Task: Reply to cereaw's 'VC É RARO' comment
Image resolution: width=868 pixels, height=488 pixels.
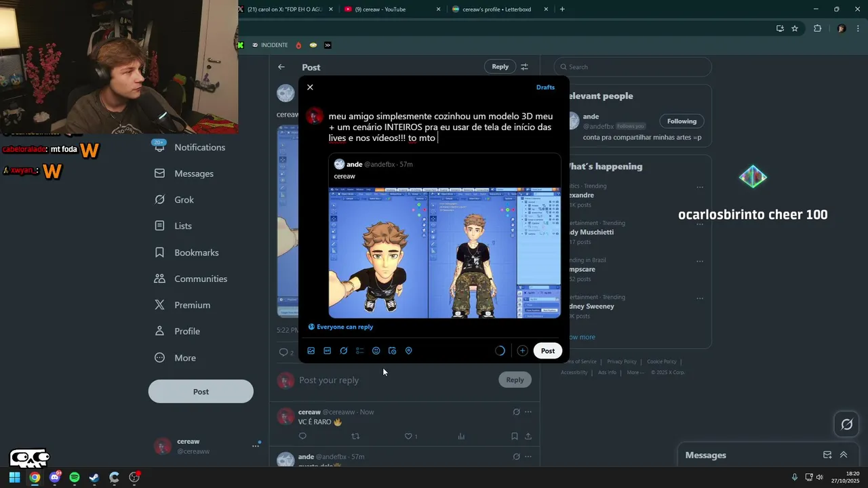Action: point(303,436)
